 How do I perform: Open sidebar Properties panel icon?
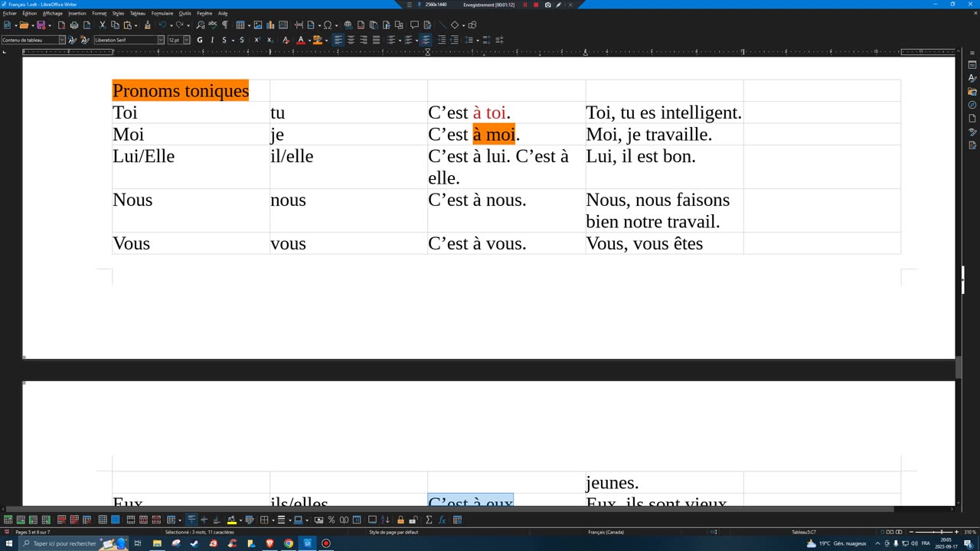tap(972, 65)
